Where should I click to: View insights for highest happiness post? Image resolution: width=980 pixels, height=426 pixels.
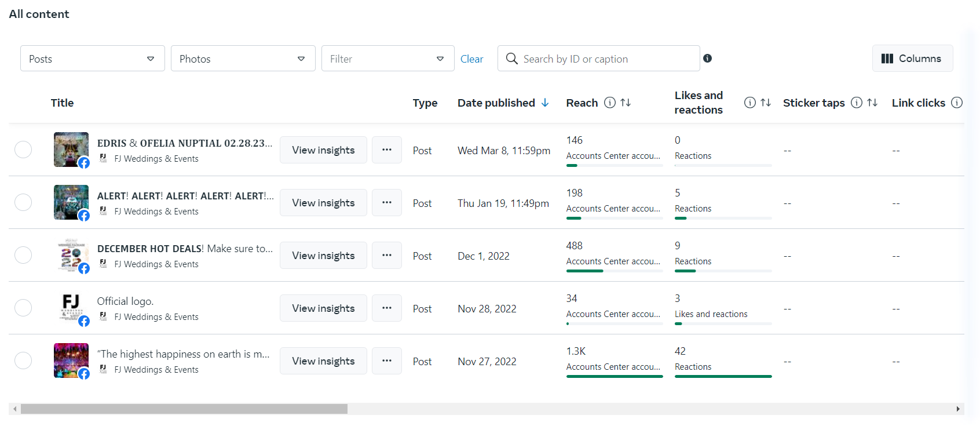click(x=323, y=361)
